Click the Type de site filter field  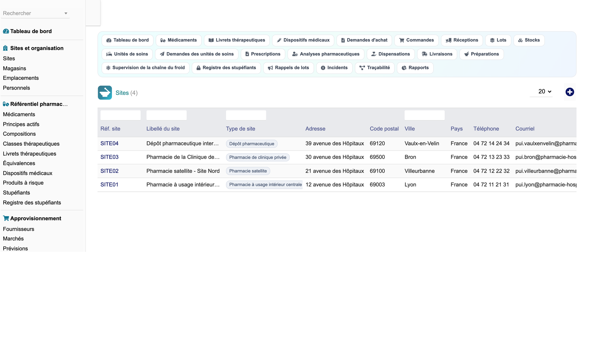pos(246,115)
